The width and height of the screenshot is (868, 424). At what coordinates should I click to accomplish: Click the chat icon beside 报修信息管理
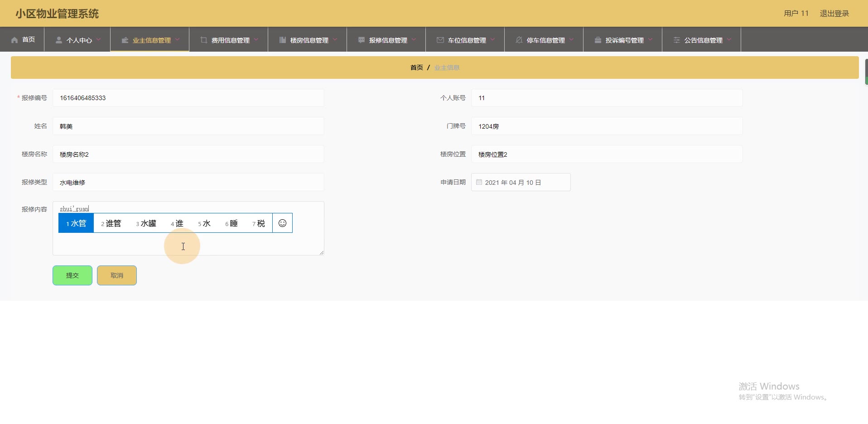pos(362,40)
